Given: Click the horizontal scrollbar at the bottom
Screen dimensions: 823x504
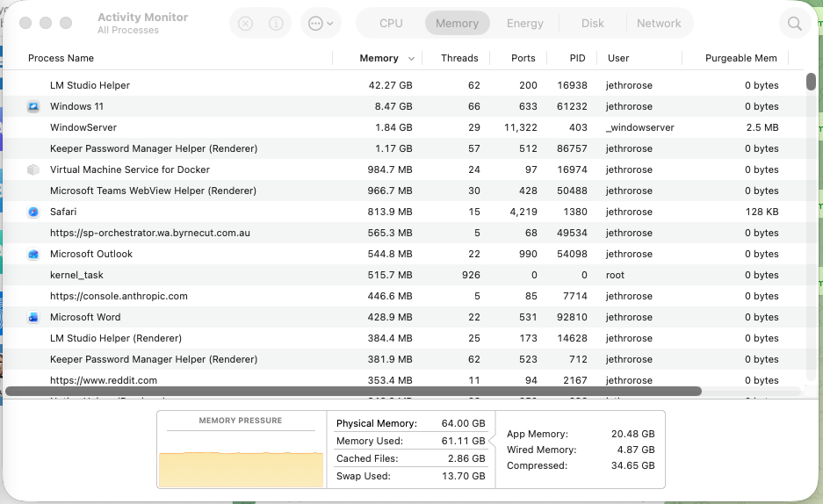Looking at the screenshot, I should tap(353, 392).
